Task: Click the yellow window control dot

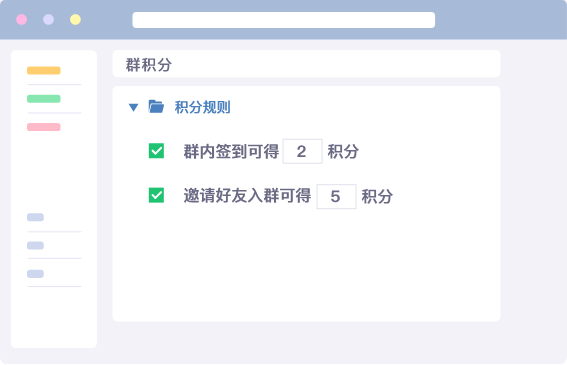Action: 75,20
